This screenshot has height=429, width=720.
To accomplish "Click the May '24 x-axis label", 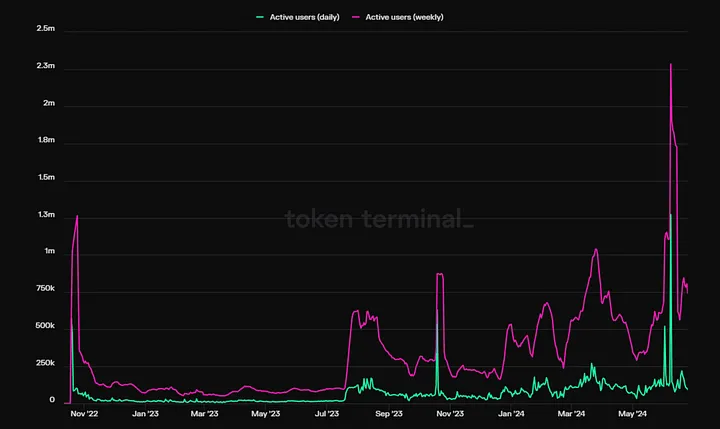I will click(x=633, y=413).
